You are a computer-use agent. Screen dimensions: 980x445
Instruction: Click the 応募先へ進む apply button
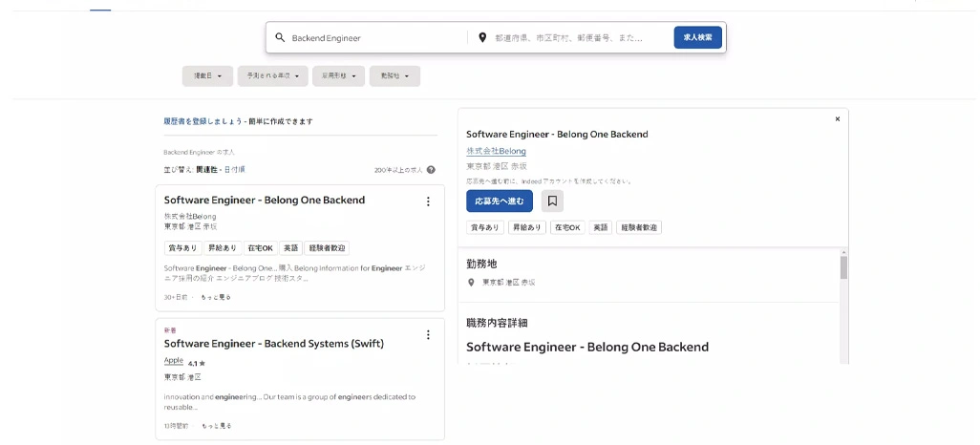500,201
